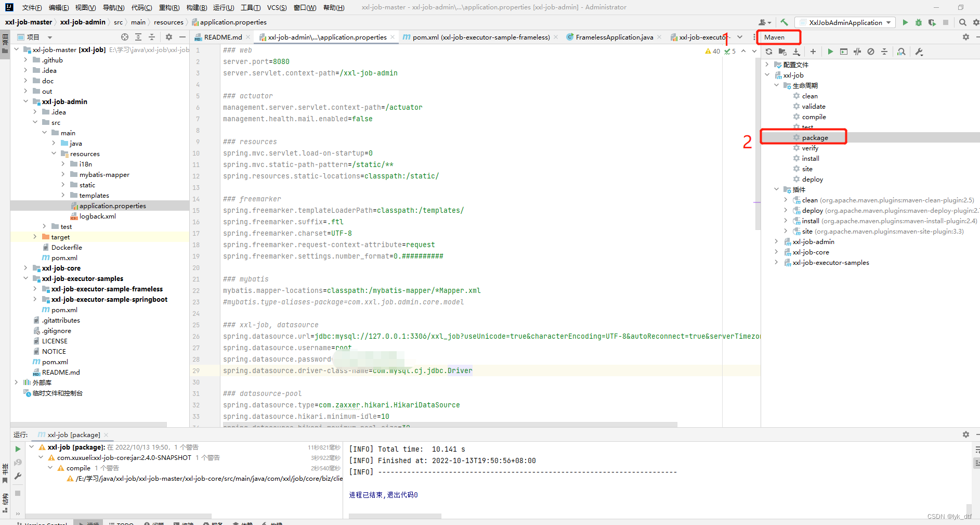Expand all in Project panel
Viewport: 980px width, 525px height.
pyautogui.click(x=138, y=37)
